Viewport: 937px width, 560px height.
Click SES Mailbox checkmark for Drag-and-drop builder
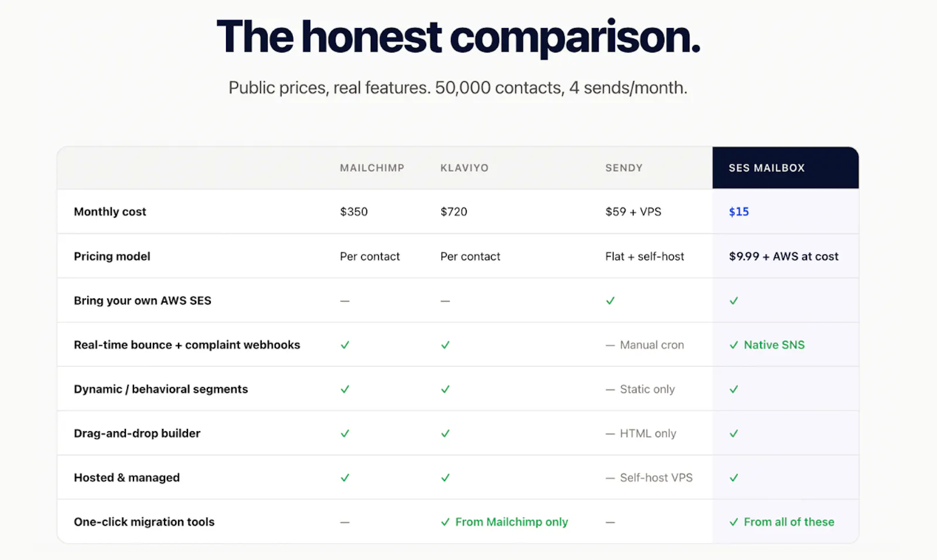click(734, 434)
